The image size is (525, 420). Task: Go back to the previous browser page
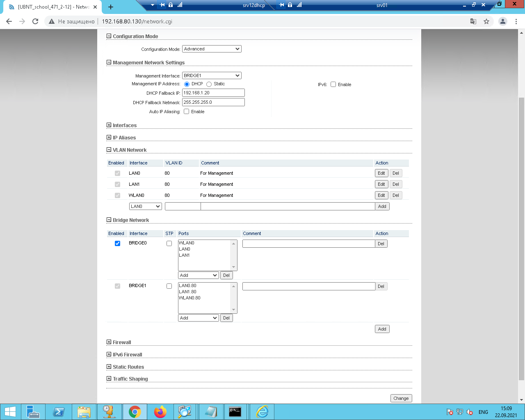[9, 21]
